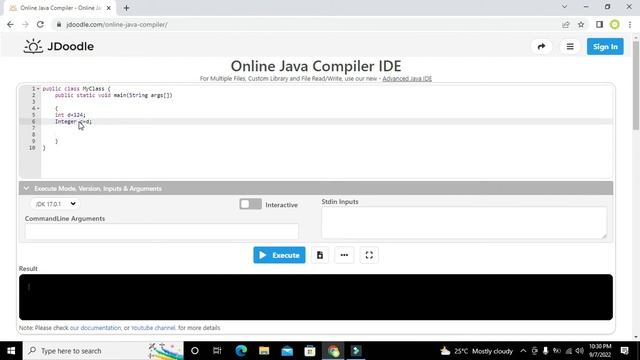Open File Explorer from taskbar
The width and height of the screenshot is (640, 360).
[264, 351]
